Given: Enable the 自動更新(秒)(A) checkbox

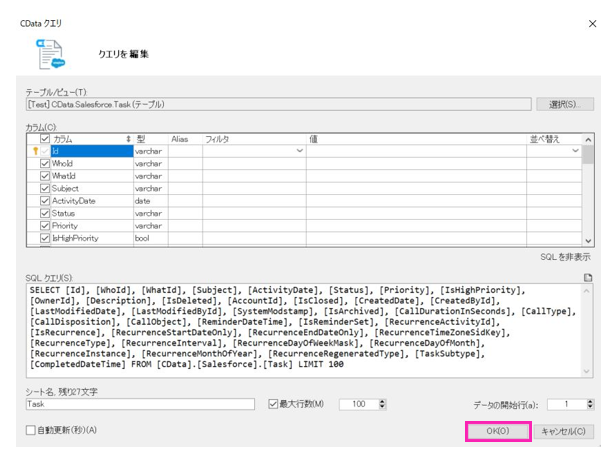Looking at the screenshot, I should pos(30,430).
